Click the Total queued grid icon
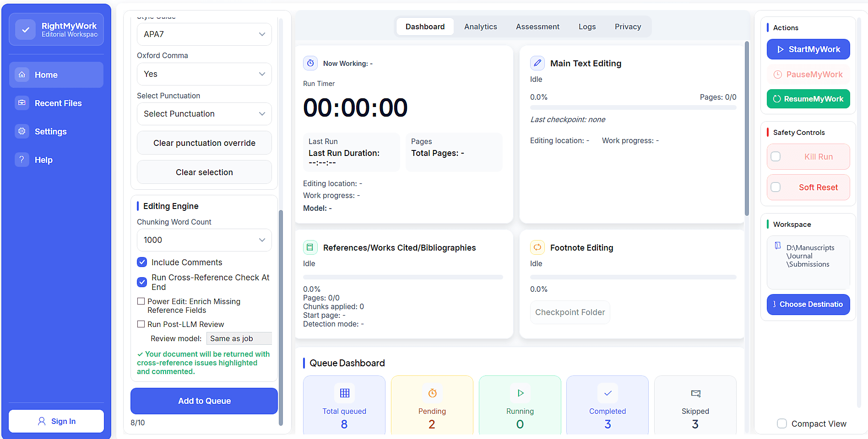Viewport: 868px width, 439px height. coord(345,393)
